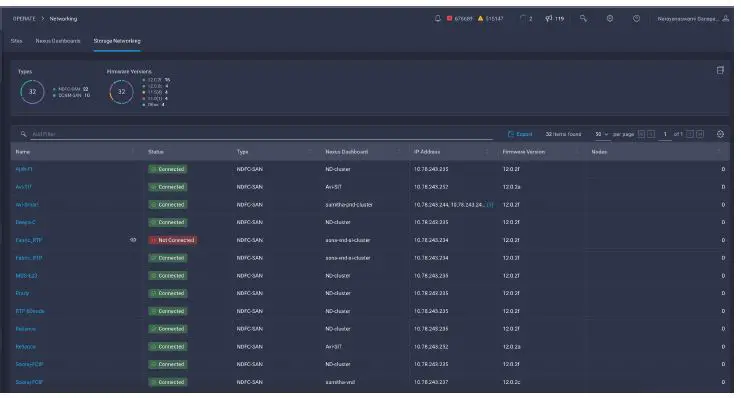The image size is (741, 398).
Task: Click the bookmark icon showing 2
Action: [x=526, y=19]
